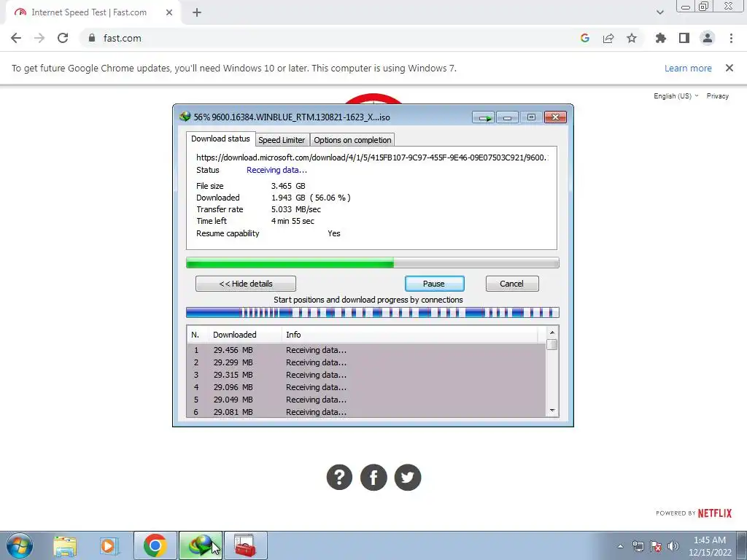747x560 pixels.
Task: Click the help question mark icon
Action: [x=339, y=477]
